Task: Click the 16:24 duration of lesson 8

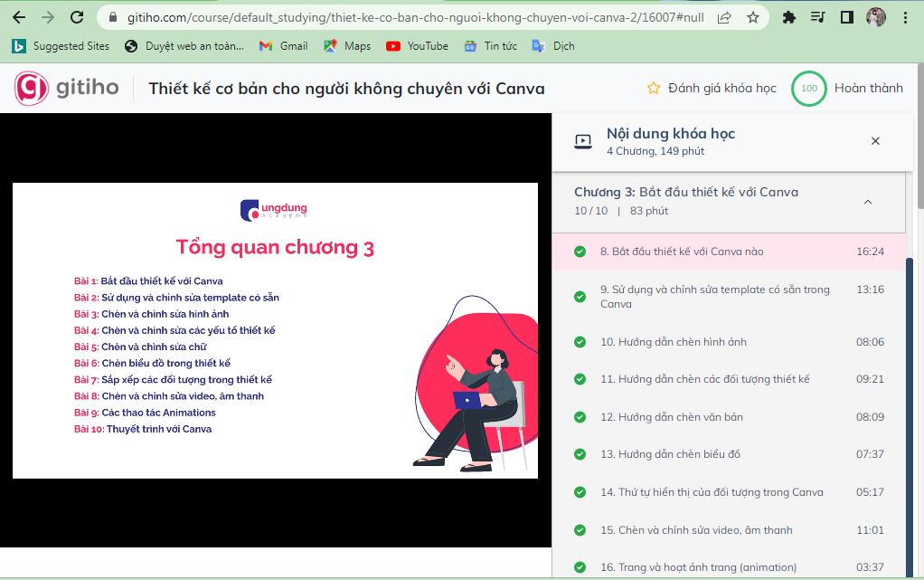Action: coord(870,252)
